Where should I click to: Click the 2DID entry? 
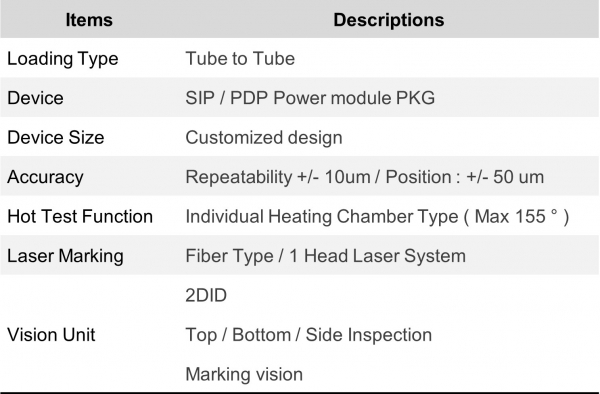click(206, 295)
